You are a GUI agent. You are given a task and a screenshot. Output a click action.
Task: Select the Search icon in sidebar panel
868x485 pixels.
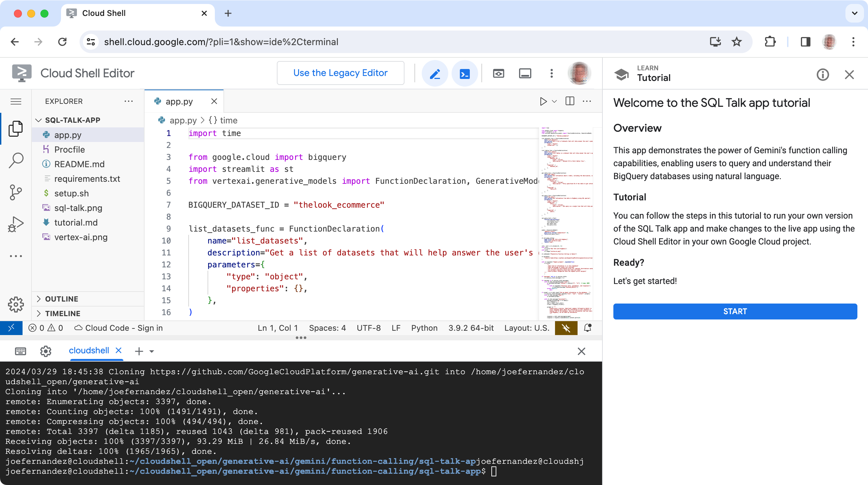click(16, 160)
